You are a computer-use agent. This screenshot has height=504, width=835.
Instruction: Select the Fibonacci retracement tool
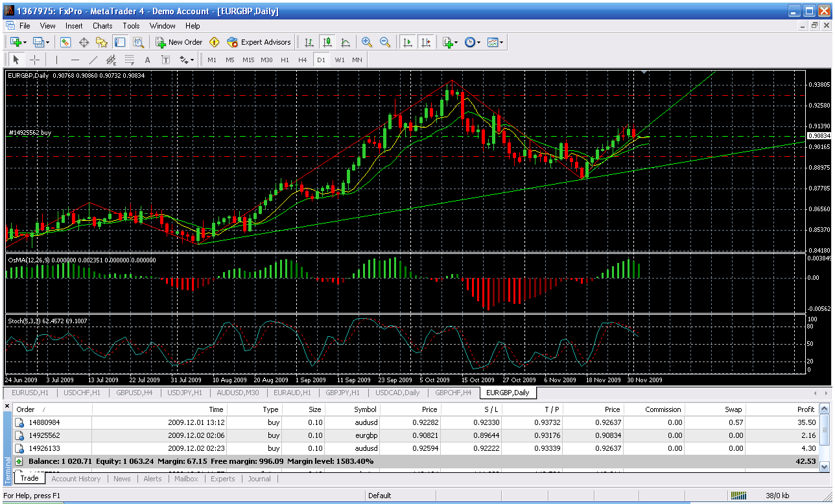coord(129,60)
